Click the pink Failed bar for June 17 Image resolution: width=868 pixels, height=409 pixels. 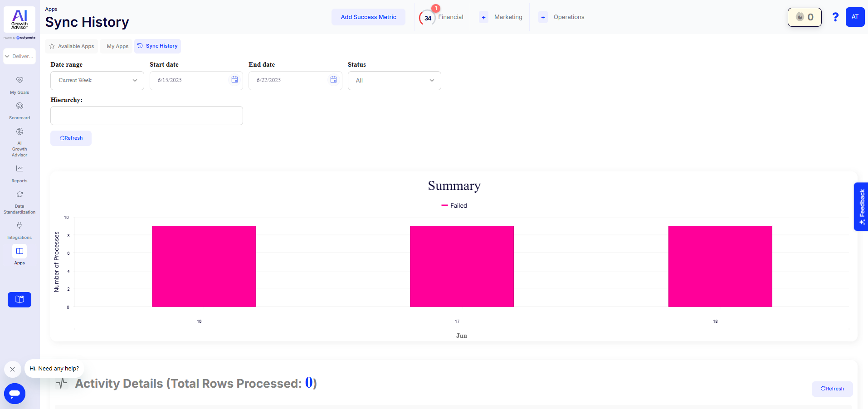462,266
